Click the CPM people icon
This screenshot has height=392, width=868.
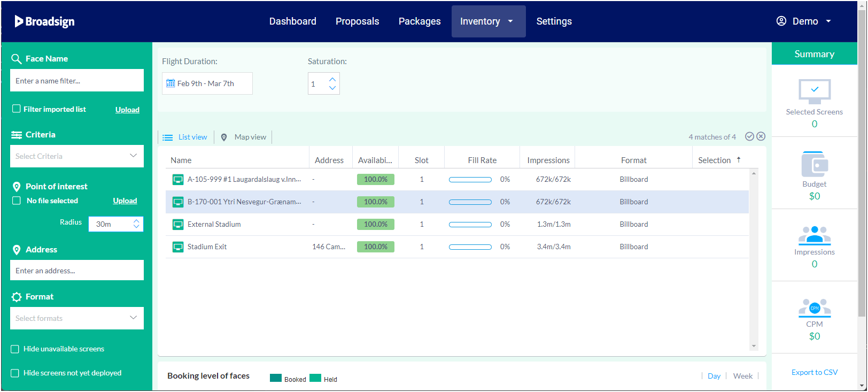(x=815, y=308)
